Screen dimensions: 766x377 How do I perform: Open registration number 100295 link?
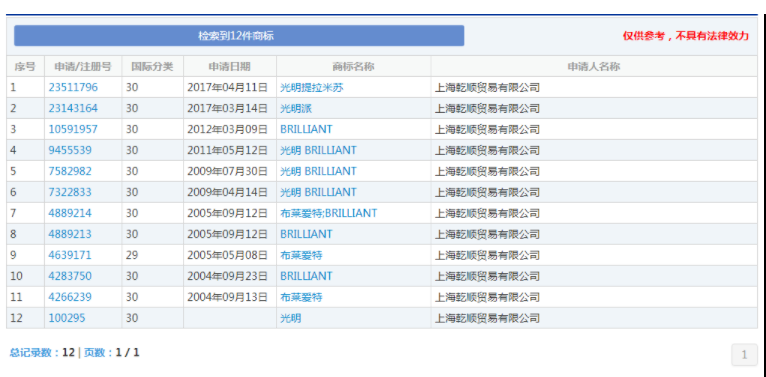click(x=67, y=318)
